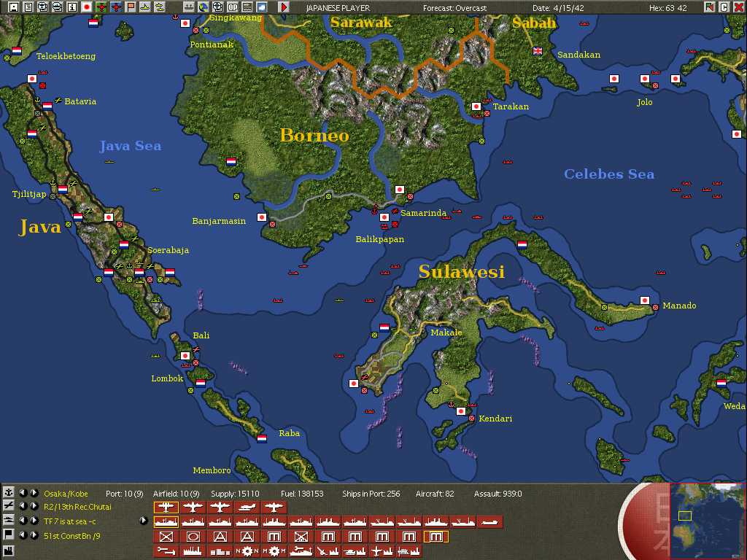Select the red plane on green background icon
This screenshot has height=560, width=747.
[x=101, y=7]
